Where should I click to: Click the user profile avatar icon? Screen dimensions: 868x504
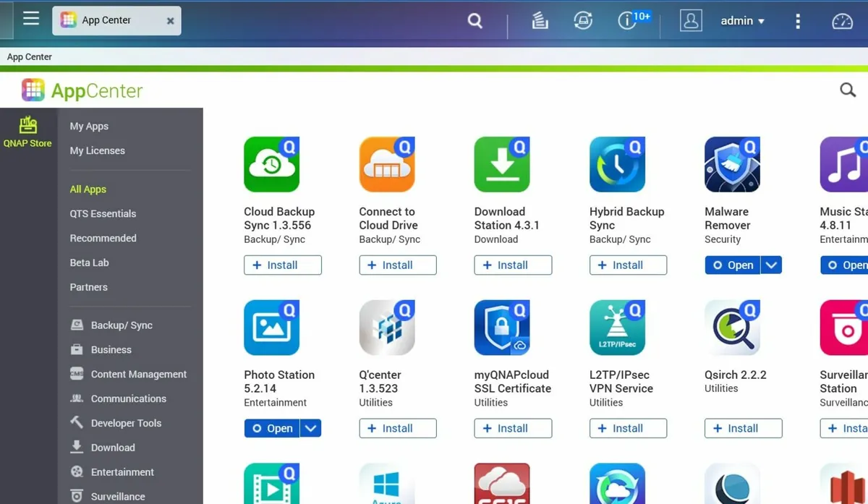[691, 20]
